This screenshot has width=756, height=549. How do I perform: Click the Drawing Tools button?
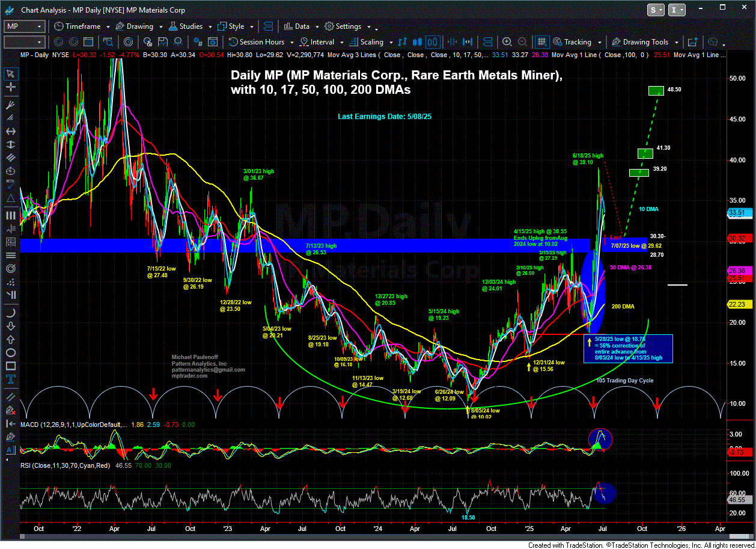[x=639, y=42]
